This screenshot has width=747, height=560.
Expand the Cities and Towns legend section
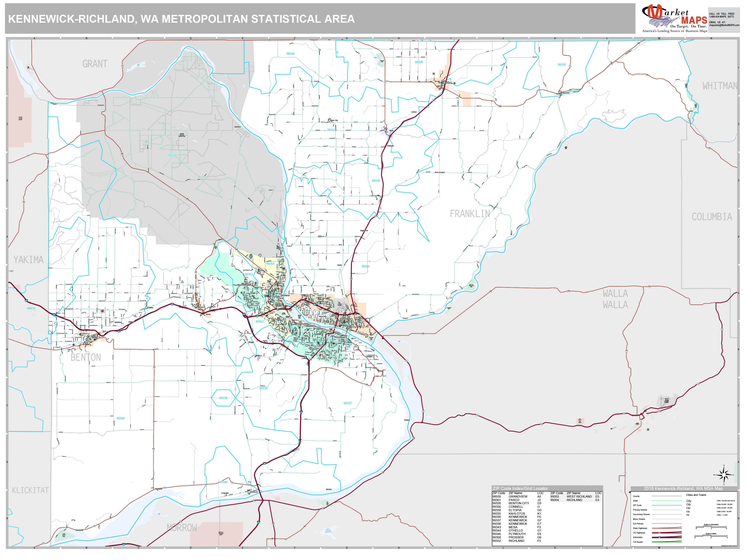[x=696, y=495]
